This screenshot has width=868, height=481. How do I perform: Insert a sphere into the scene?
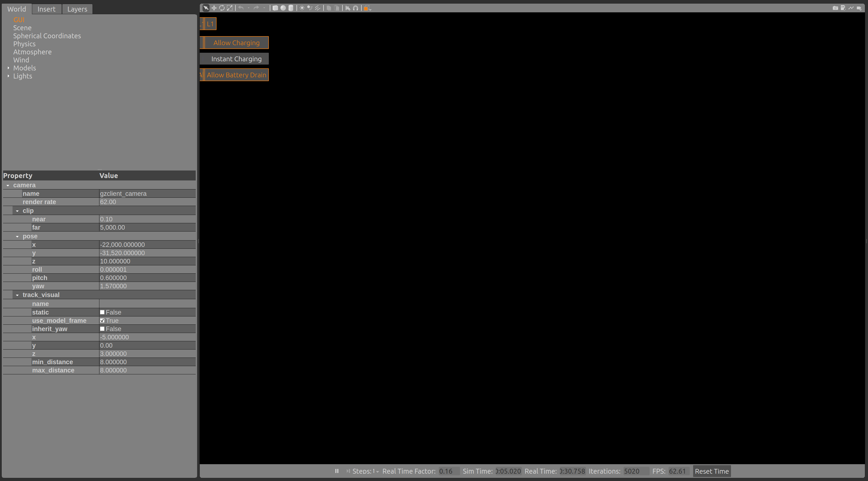coord(283,8)
